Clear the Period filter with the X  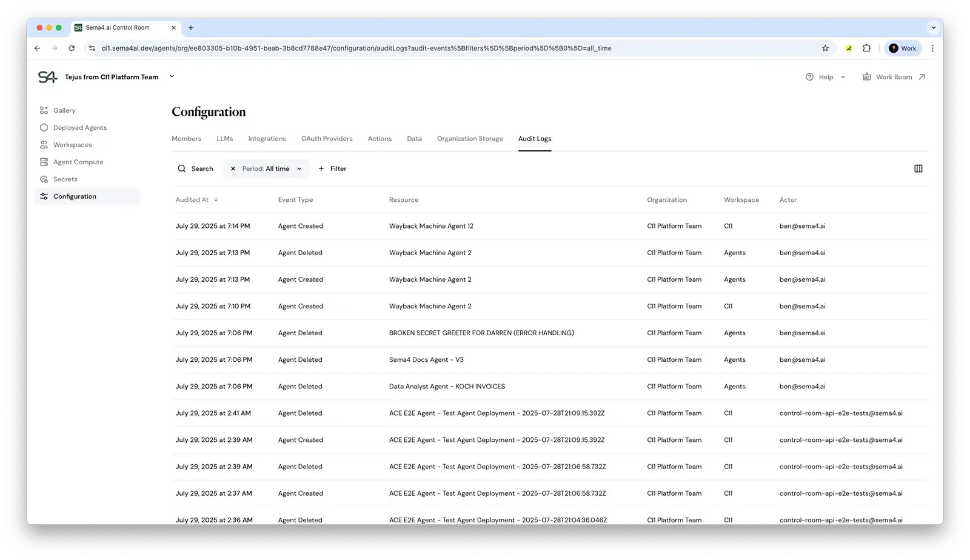click(233, 168)
